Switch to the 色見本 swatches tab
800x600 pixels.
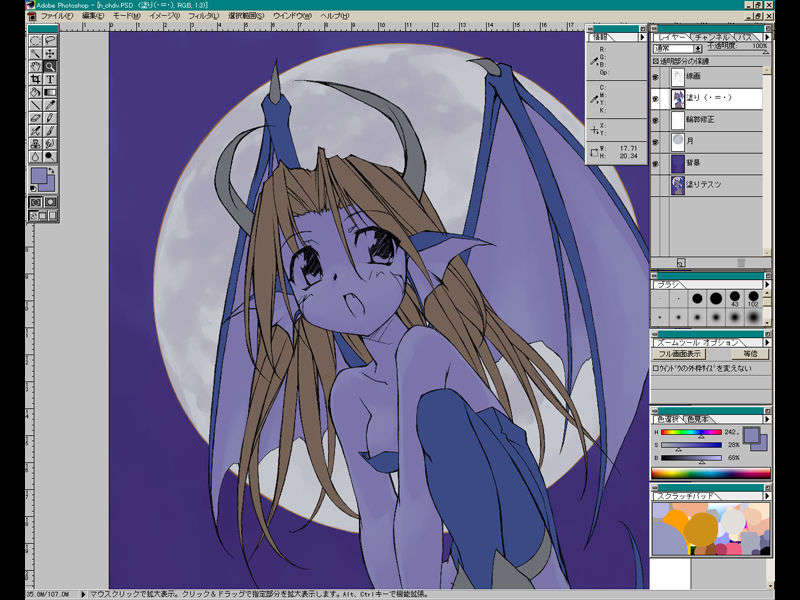[x=697, y=419]
